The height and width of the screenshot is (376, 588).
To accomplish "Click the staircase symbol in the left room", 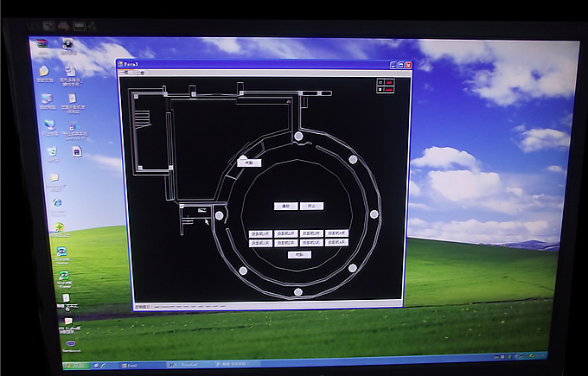I will pos(143,119).
